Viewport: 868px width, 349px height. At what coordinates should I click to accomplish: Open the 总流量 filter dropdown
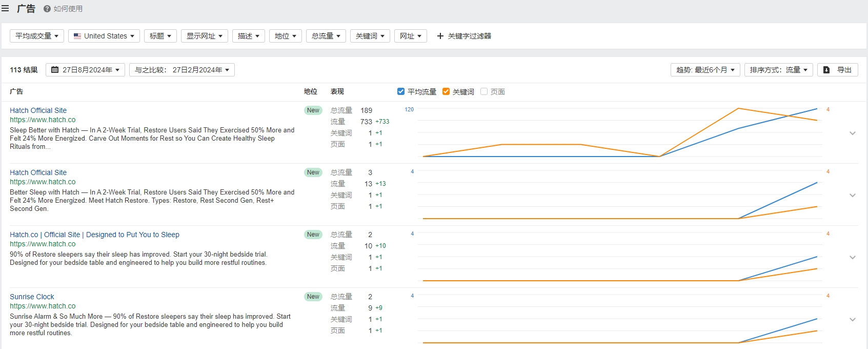326,36
